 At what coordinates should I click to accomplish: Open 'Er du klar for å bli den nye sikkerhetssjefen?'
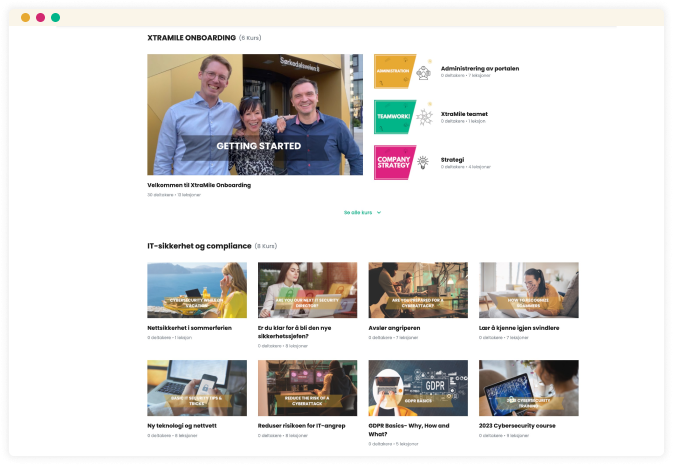pyautogui.click(x=294, y=332)
